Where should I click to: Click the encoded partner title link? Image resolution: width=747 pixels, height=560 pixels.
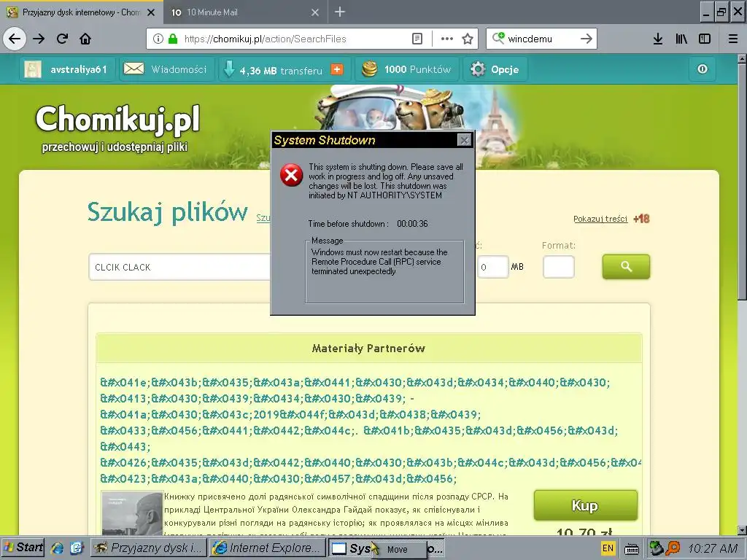tap(371, 430)
